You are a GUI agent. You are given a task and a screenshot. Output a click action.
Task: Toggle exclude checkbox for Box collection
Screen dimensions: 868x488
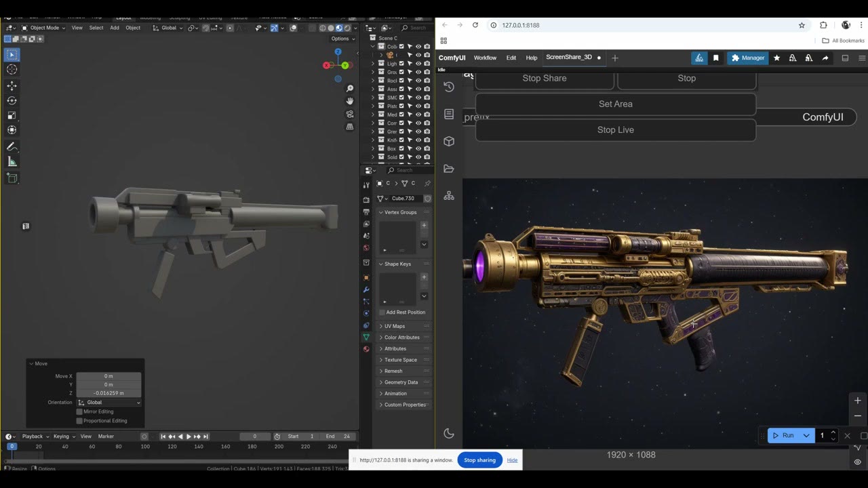click(x=401, y=148)
